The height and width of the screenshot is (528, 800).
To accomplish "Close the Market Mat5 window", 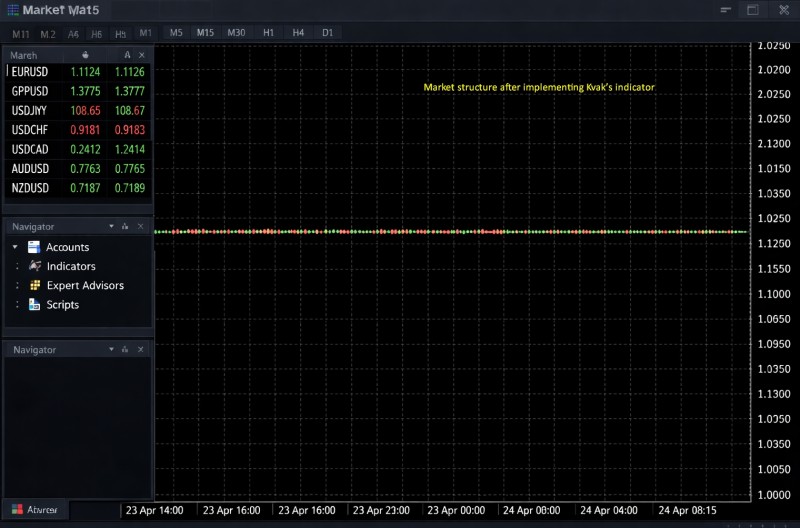I will [x=784, y=10].
